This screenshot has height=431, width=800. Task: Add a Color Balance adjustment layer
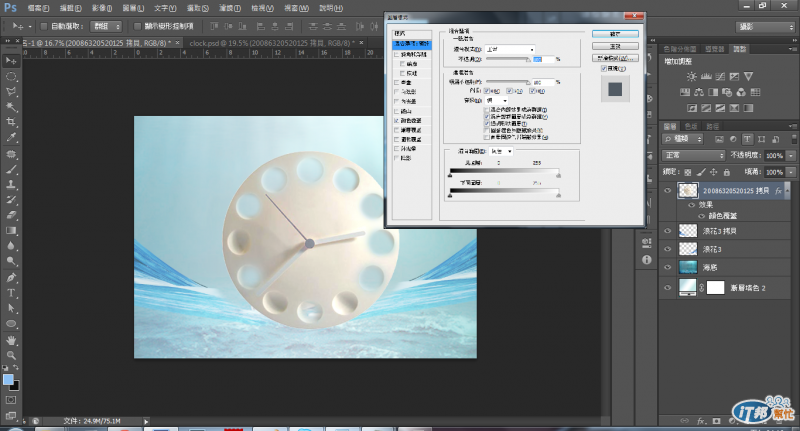699,92
